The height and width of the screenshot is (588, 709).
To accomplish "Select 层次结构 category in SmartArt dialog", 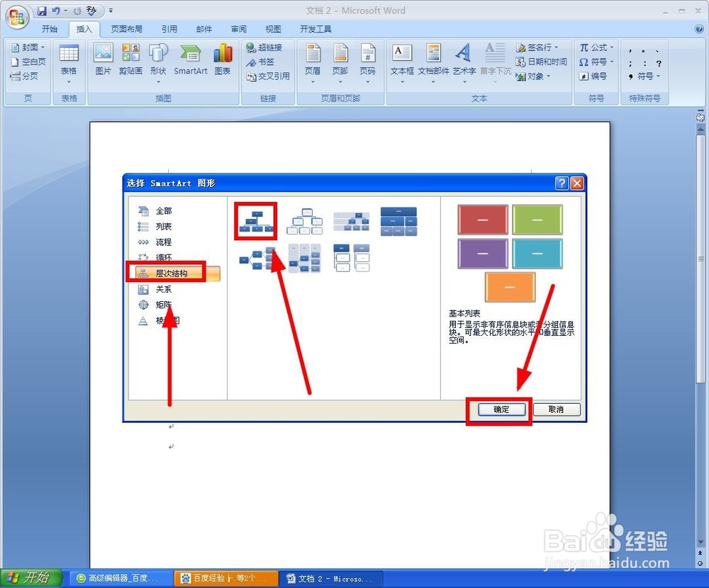I will click(177, 273).
